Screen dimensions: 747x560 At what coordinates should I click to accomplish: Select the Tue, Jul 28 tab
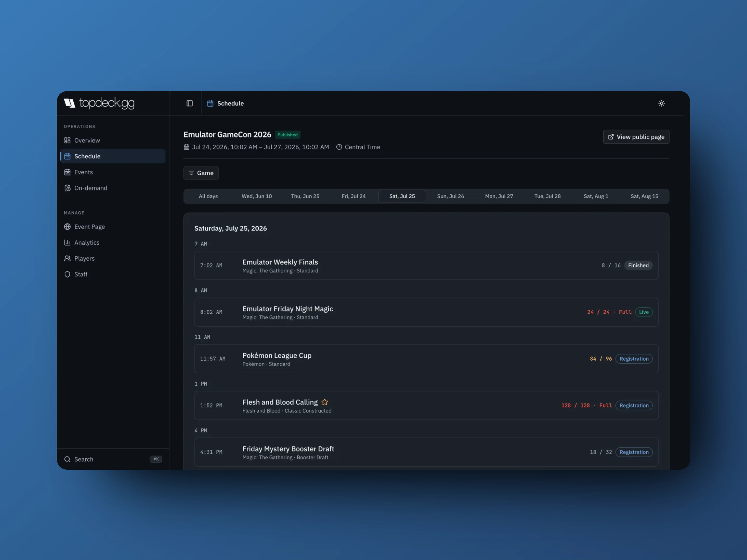pos(548,196)
